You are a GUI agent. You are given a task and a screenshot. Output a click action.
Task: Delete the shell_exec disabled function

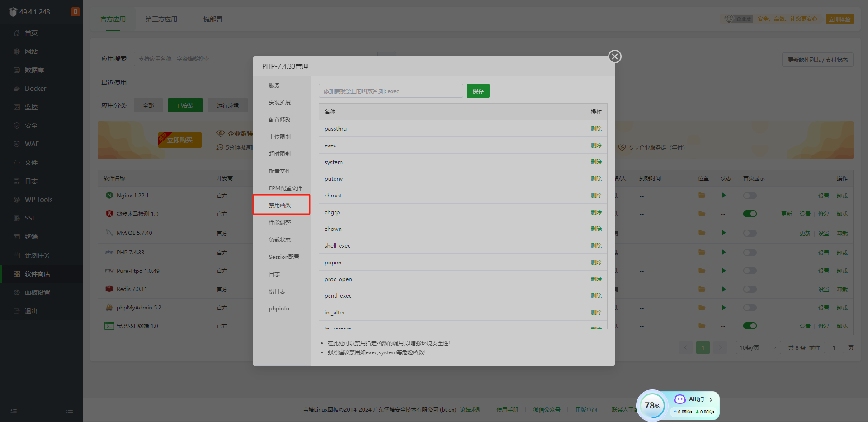coord(596,246)
